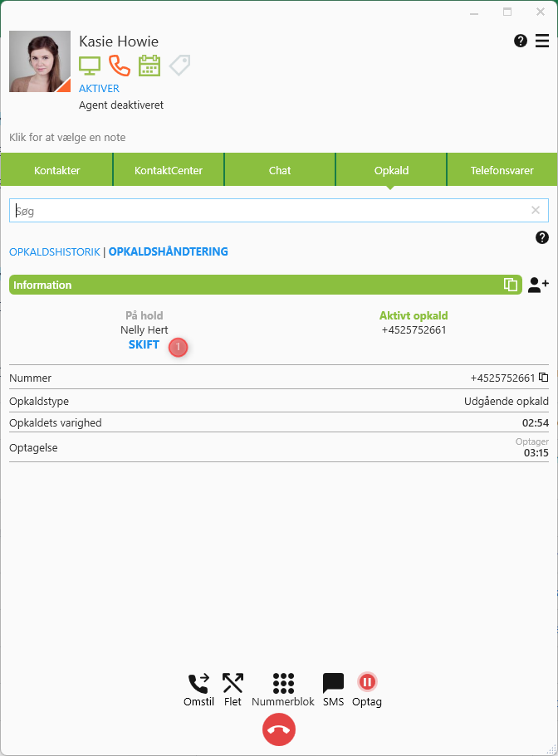558x756 pixels.
Task: Click the orange phone status icon
Action: [120, 66]
